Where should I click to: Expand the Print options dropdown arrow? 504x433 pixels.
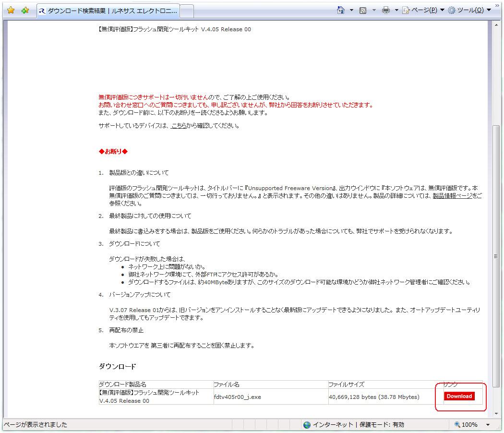[x=396, y=10]
